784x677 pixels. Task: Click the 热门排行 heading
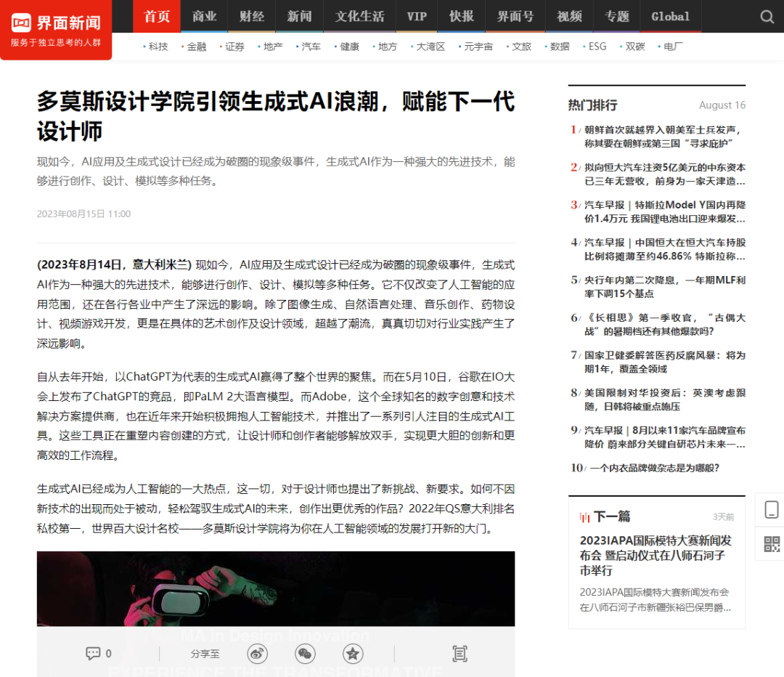point(592,105)
